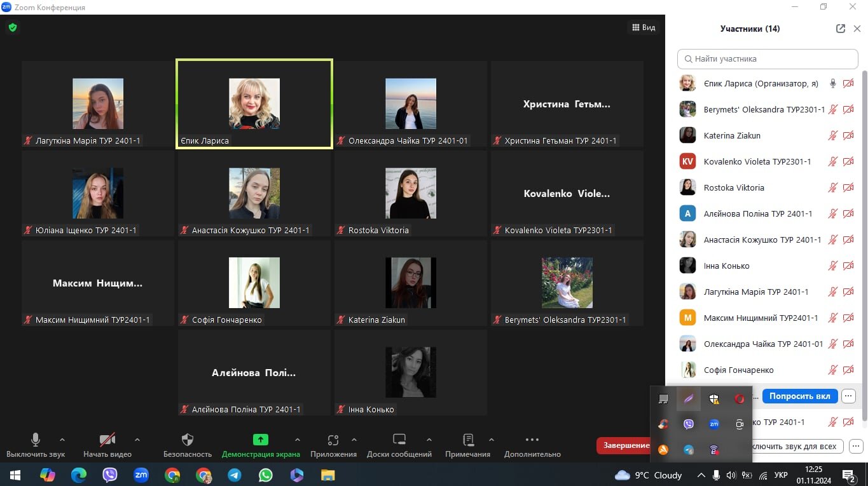
Task: Click the Find participant search field
Action: click(x=768, y=58)
